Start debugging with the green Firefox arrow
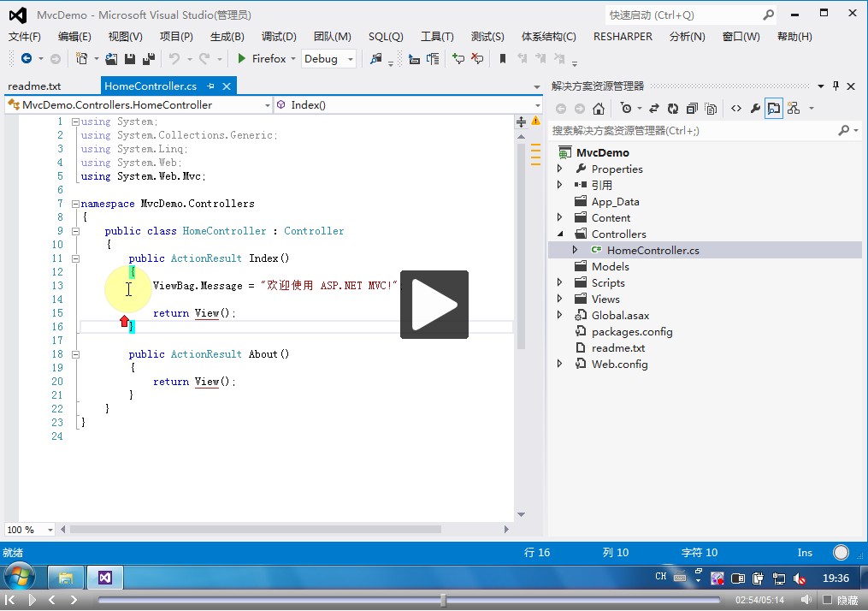868x611 pixels. [242, 59]
